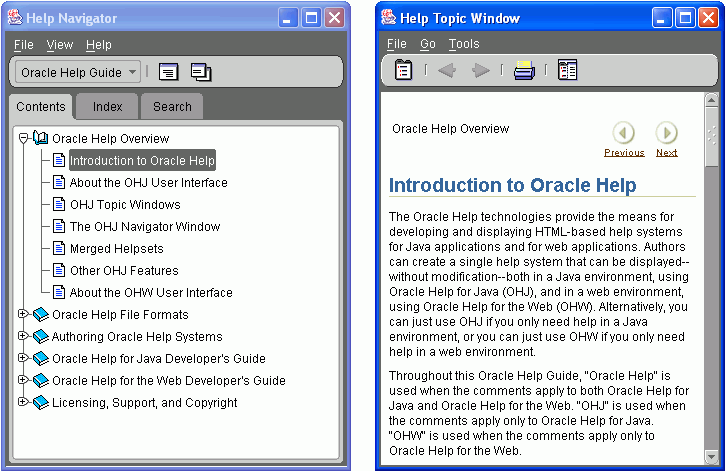Click the single-page display icon in Help Navigator toolbar
This screenshot has width=726, height=471.
tap(168, 72)
